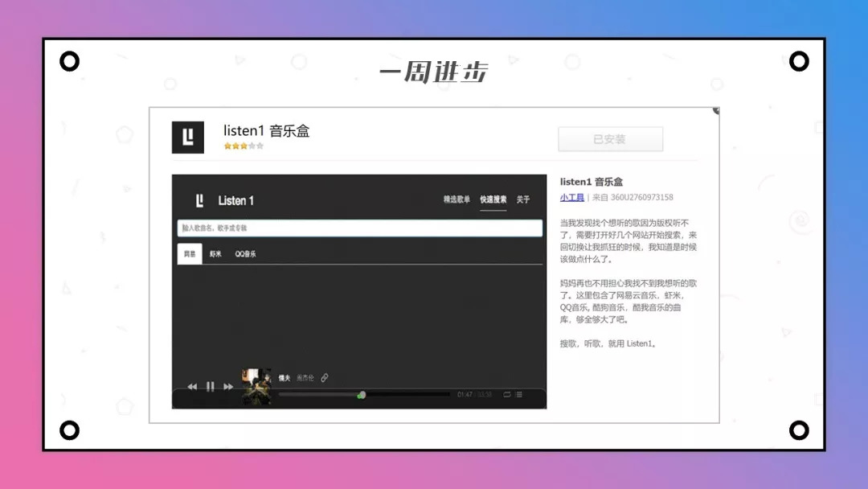Select the QQ音乐 source tab
This screenshot has height=489, width=868.
click(x=245, y=253)
